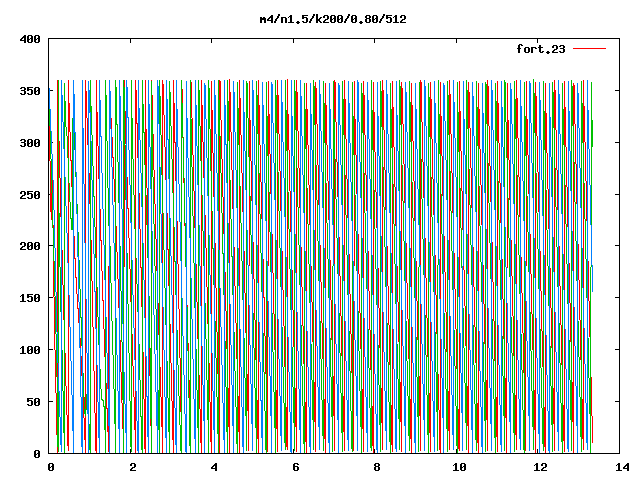
Task: Click y-axis label 400
Action: coord(30,39)
